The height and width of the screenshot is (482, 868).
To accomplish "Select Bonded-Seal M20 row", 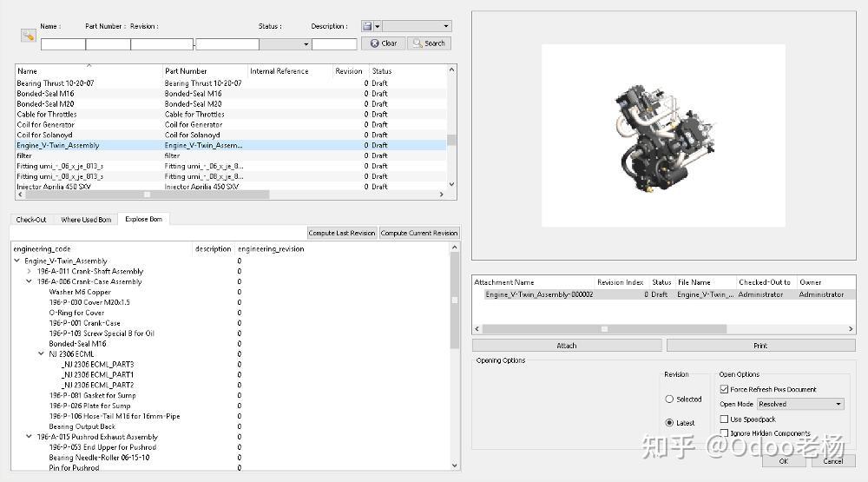I will click(x=231, y=103).
